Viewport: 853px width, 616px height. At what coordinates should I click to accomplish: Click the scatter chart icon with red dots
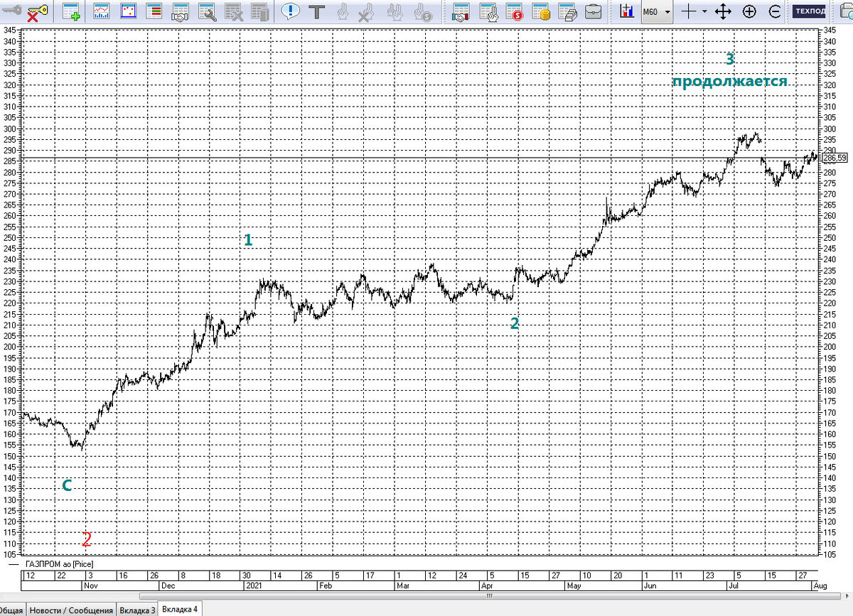tap(128, 11)
